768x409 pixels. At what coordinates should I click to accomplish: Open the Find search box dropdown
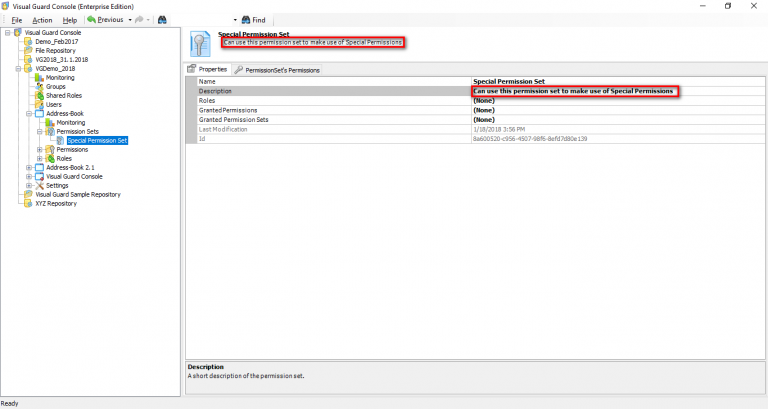[x=235, y=20]
